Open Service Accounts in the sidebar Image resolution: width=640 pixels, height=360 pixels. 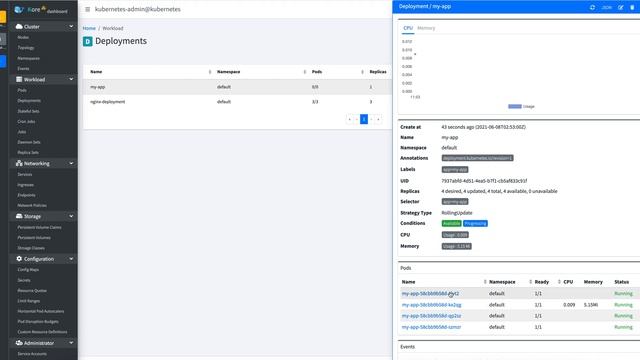[32, 354]
